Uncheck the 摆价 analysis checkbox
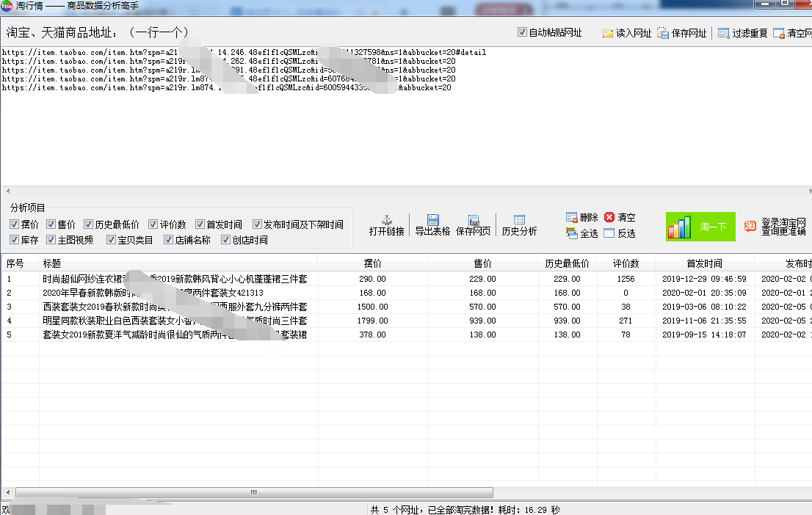The image size is (812, 515). tap(15, 224)
